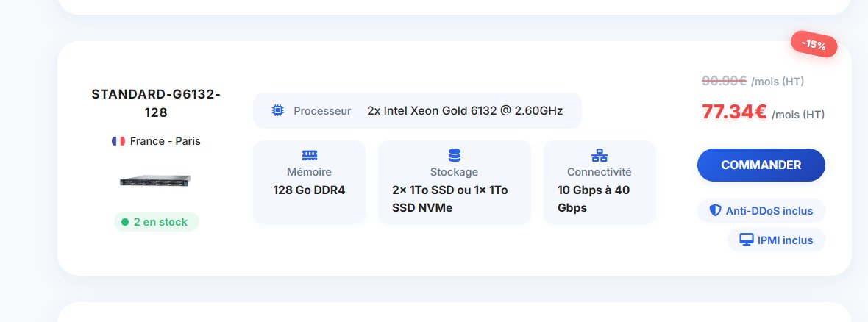Screen dimensions: 868x322
Task: Click the IPMI inclus badge
Action: 776,240
